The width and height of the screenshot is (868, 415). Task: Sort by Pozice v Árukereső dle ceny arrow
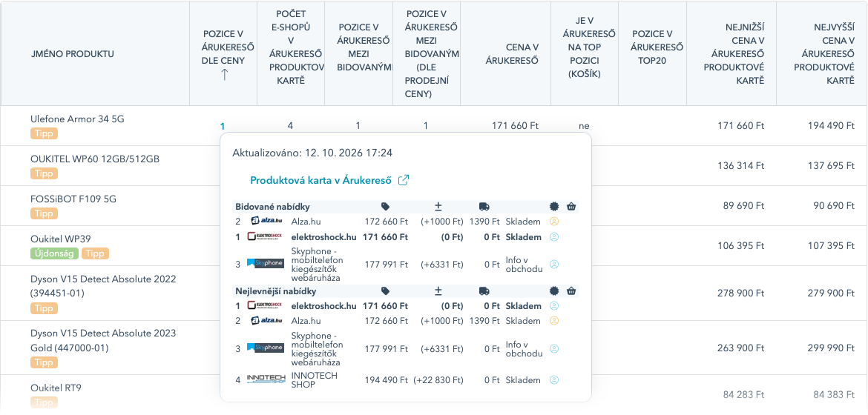(224, 75)
